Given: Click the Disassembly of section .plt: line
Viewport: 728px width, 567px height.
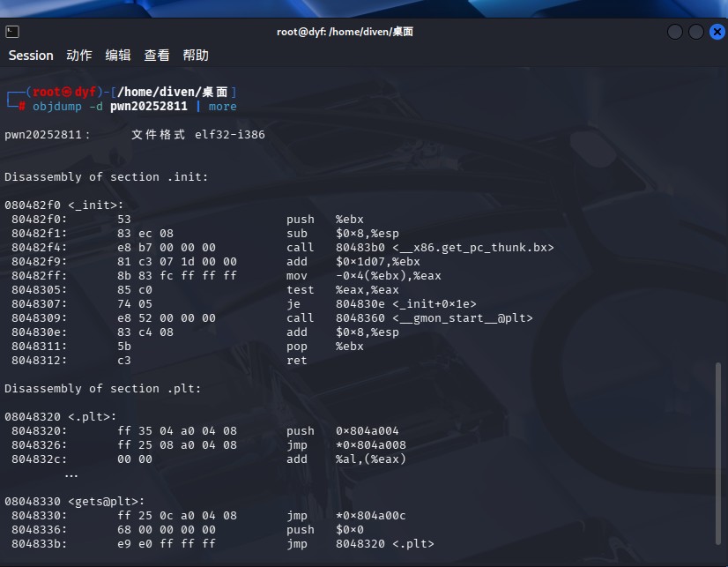Looking at the screenshot, I should point(102,389).
